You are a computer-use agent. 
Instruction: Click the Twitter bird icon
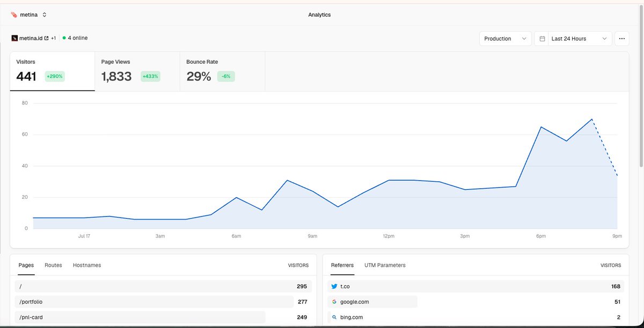point(334,286)
